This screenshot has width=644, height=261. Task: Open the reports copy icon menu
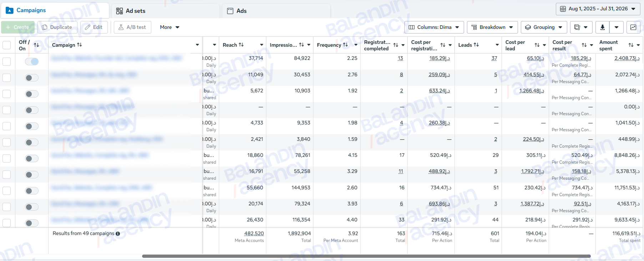point(581,27)
